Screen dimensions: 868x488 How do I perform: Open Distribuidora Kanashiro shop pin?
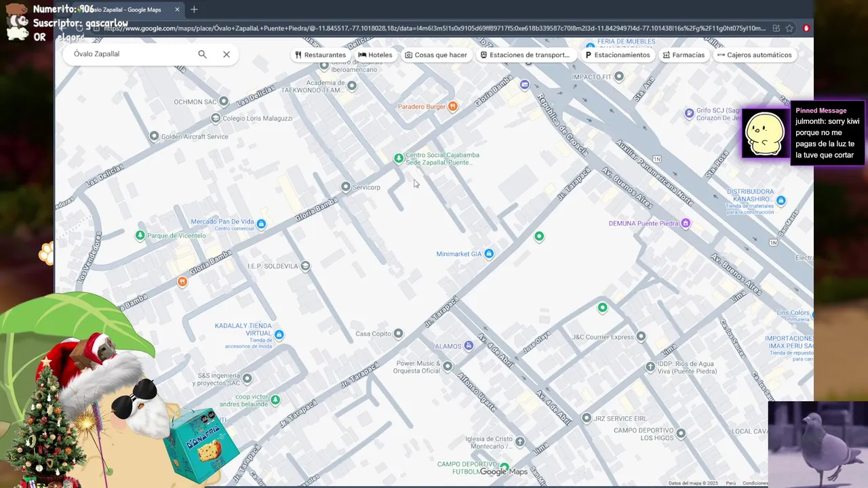click(x=781, y=201)
